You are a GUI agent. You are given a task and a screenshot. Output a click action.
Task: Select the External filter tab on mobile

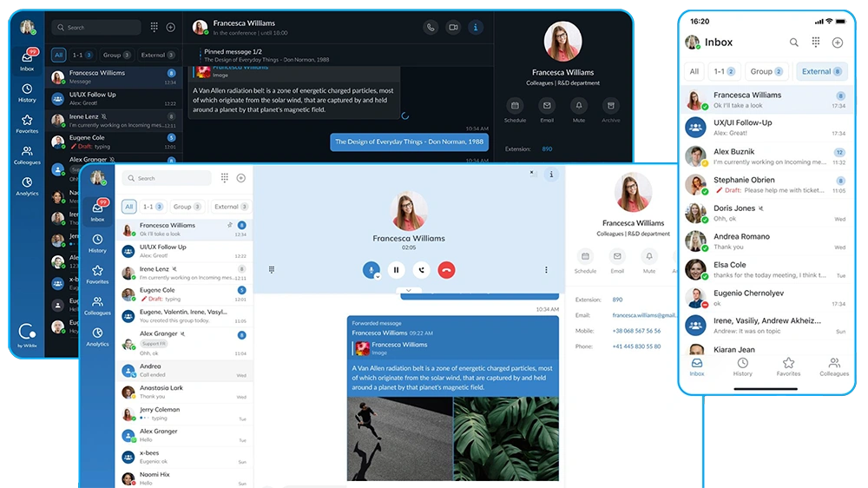[821, 71]
